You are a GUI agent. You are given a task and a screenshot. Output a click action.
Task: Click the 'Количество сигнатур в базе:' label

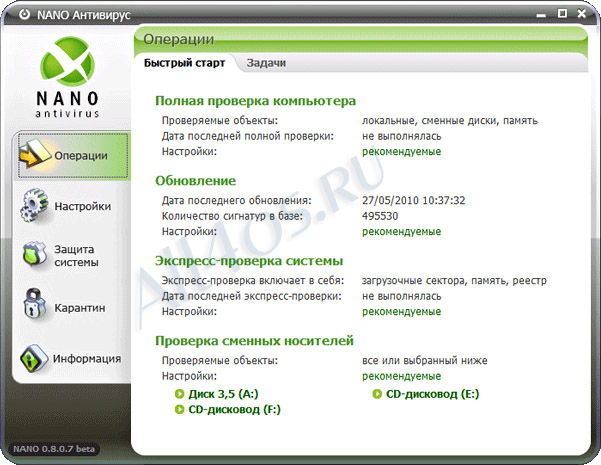[232, 216]
